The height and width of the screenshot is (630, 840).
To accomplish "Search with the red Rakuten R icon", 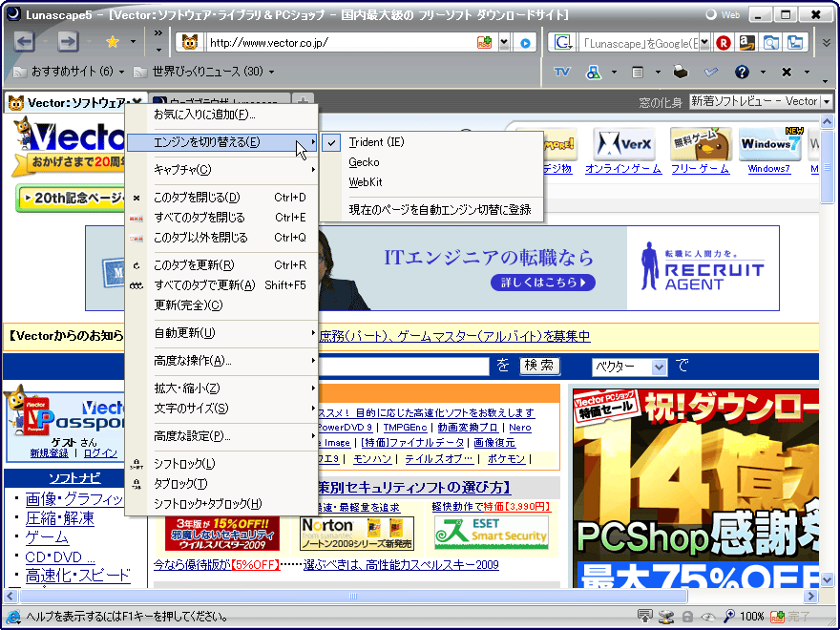I will pos(724,43).
